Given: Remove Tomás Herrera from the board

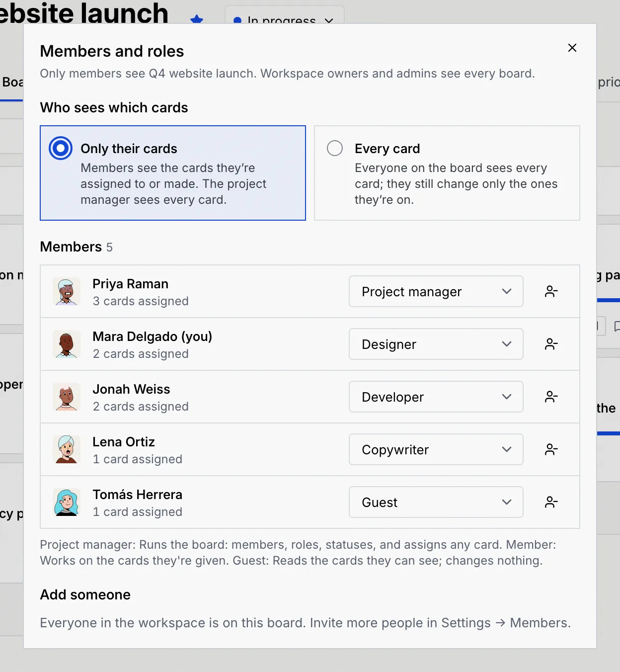Looking at the screenshot, I should [x=551, y=502].
